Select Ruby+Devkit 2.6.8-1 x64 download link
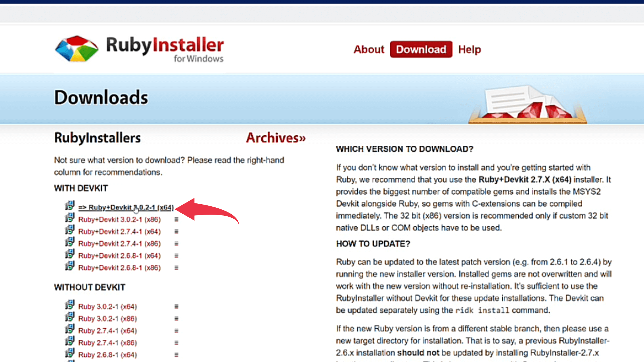The image size is (644, 362). pyautogui.click(x=119, y=255)
